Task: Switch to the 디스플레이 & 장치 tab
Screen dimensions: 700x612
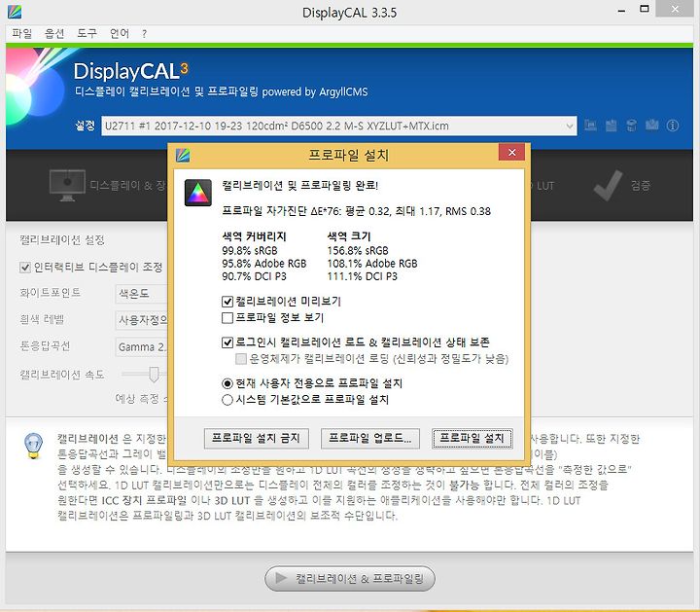Action: point(108,185)
